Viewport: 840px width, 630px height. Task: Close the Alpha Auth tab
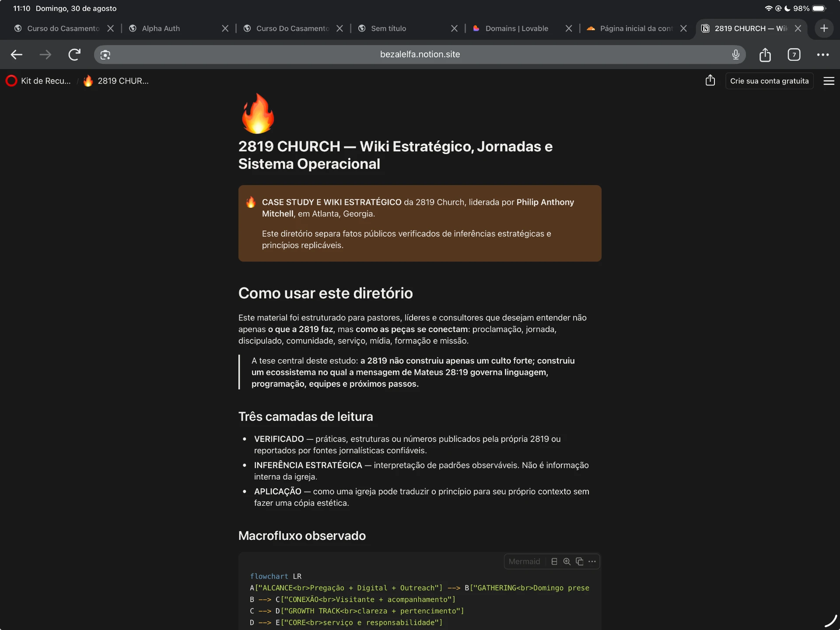click(x=225, y=28)
